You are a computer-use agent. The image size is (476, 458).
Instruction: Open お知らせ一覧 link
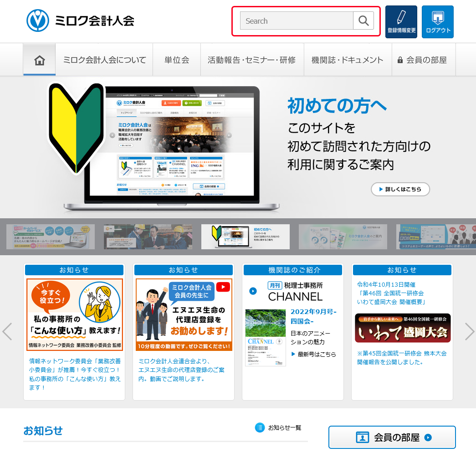click(285, 427)
